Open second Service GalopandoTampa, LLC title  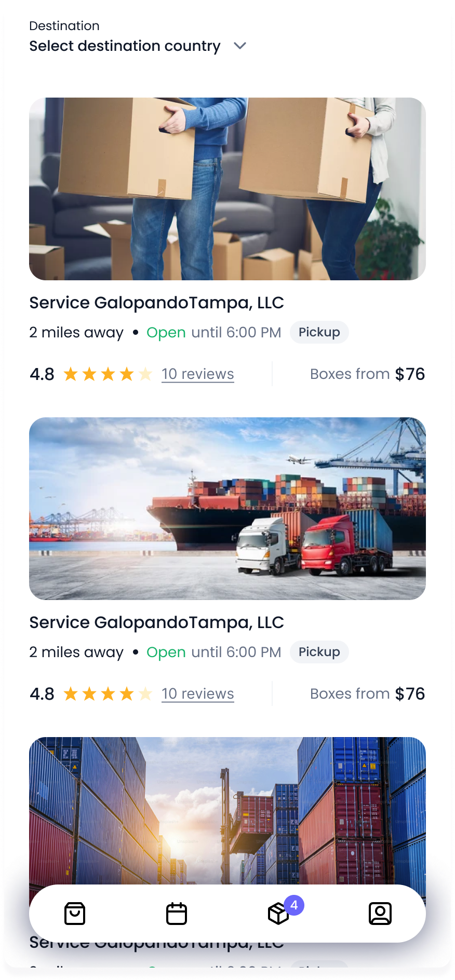[156, 622]
